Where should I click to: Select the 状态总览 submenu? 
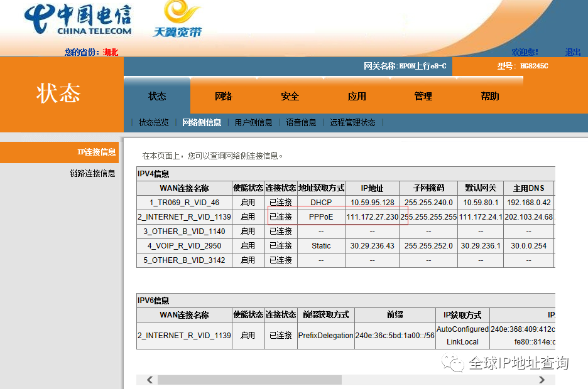[154, 122]
